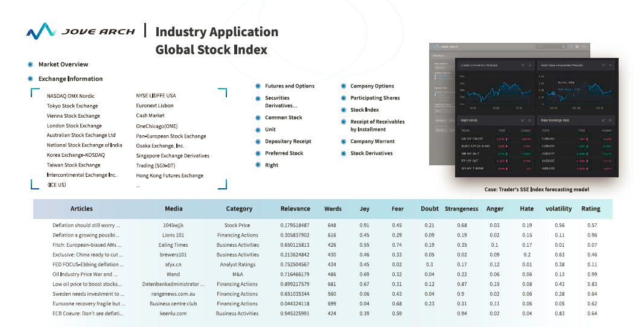Click the Company Warrant entry
The image size is (644, 327).
(372, 141)
